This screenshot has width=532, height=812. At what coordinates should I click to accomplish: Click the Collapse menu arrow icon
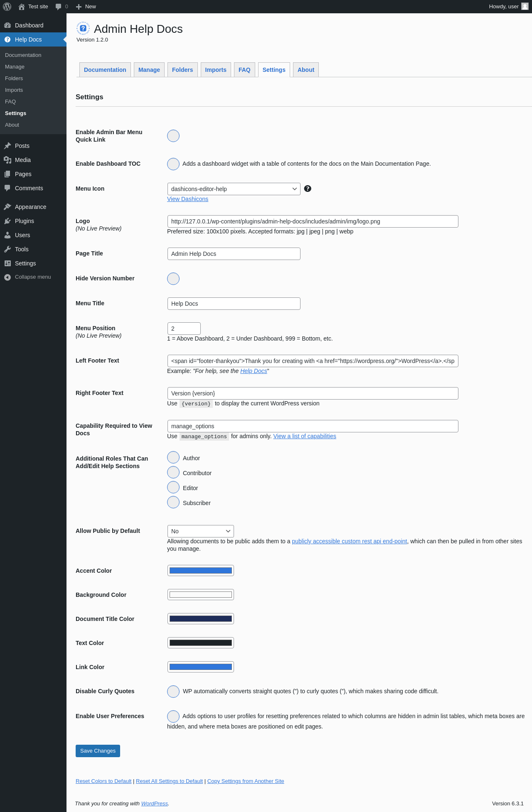[7, 277]
